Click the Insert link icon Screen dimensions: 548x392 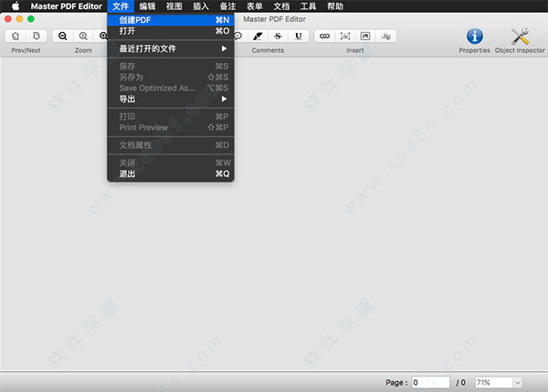coord(324,36)
